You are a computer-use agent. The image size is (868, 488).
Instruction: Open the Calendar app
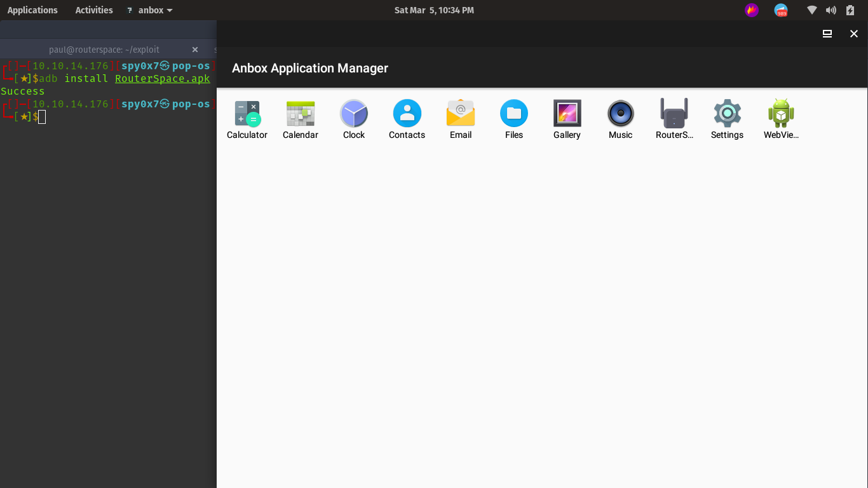point(300,119)
